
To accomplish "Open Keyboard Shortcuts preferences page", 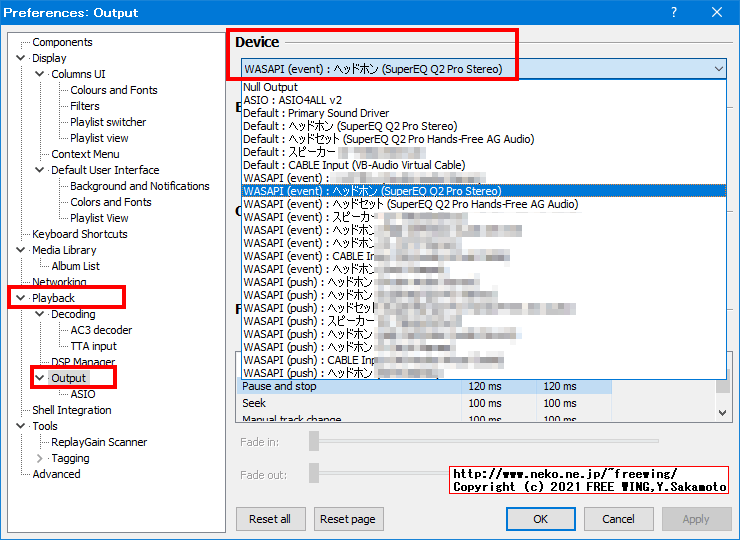I will 80,234.
